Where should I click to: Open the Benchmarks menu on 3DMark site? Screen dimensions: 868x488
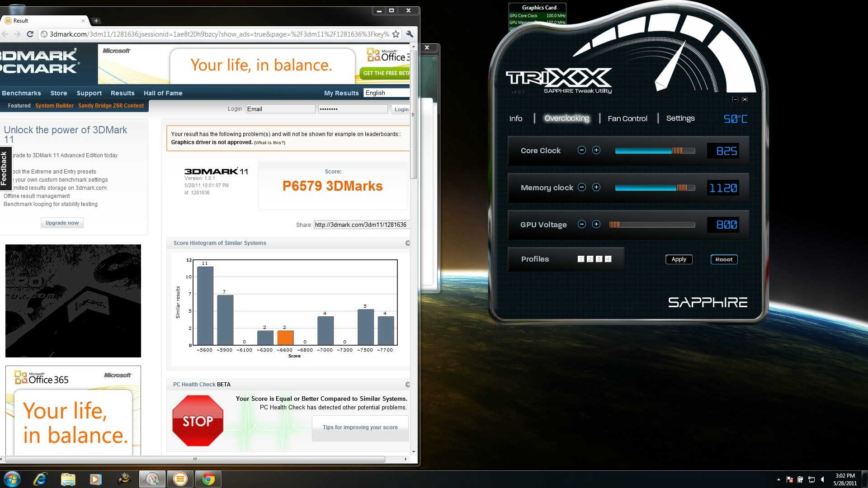21,93
